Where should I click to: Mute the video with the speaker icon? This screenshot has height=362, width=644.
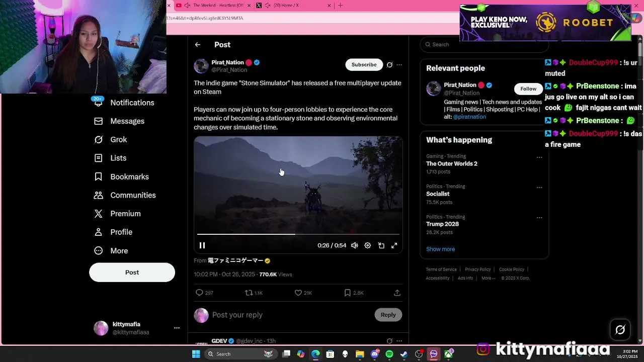[355, 245]
